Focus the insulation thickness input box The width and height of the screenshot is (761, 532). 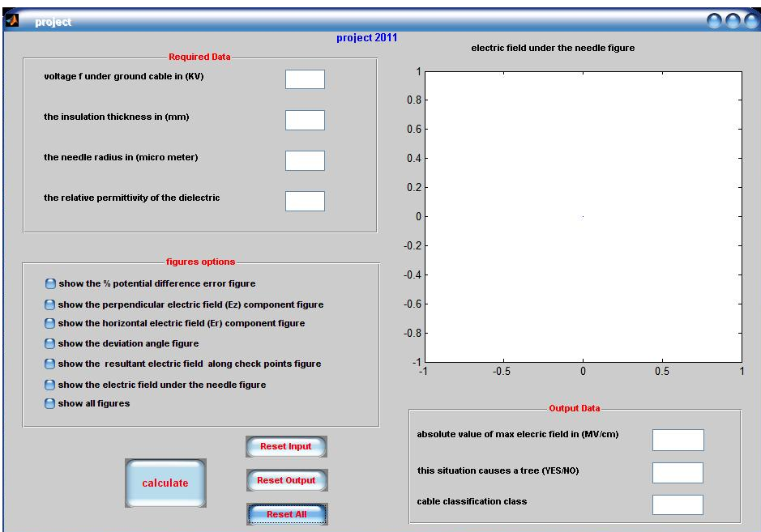(x=305, y=120)
